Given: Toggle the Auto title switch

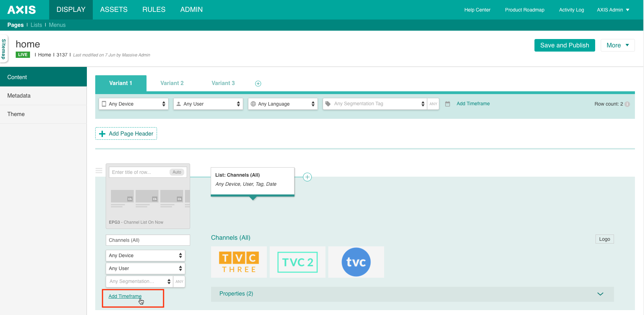Looking at the screenshot, I should [177, 172].
